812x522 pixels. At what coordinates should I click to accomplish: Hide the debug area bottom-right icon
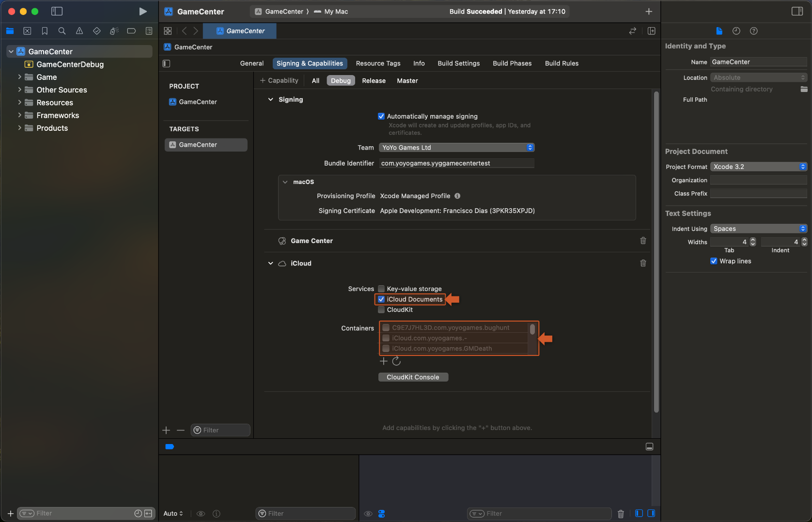click(650, 447)
